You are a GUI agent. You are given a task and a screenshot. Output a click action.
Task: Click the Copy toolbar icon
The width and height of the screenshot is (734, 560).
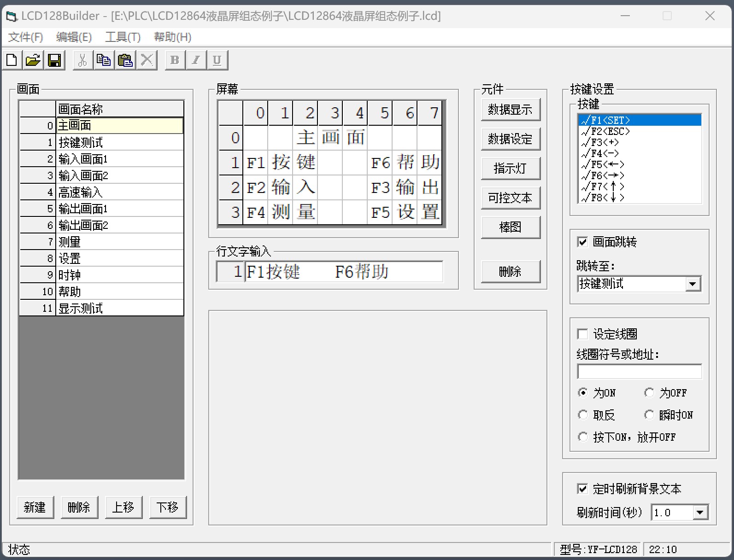point(104,60)
